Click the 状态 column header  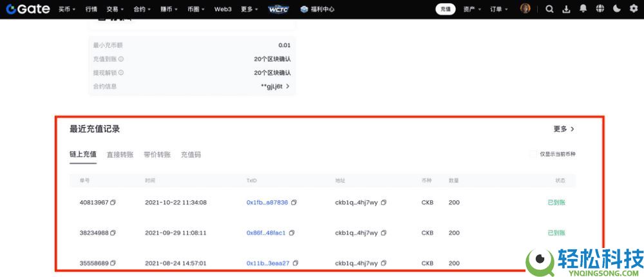(560, 180)
